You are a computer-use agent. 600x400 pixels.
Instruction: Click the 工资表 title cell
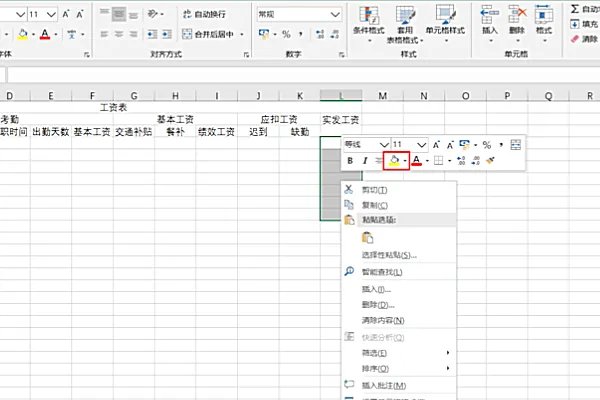coord(113,108)
